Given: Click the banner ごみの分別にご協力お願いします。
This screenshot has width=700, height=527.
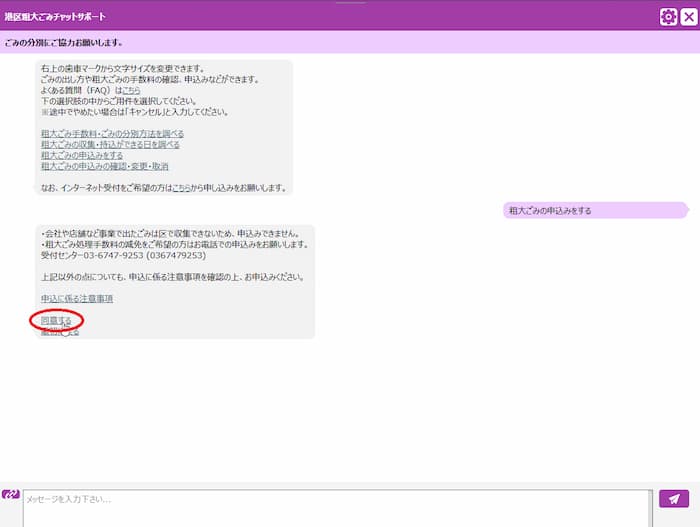Looking at the screenshot, I should 64,43.
